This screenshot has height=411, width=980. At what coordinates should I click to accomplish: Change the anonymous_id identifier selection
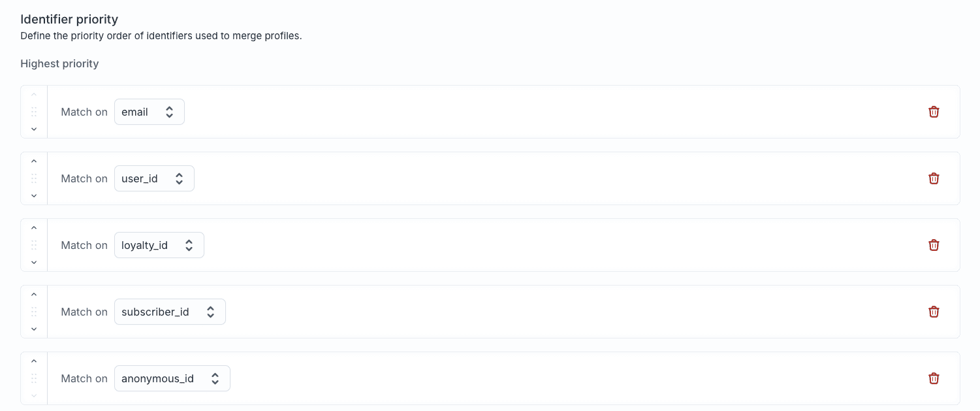coord(172,378)
